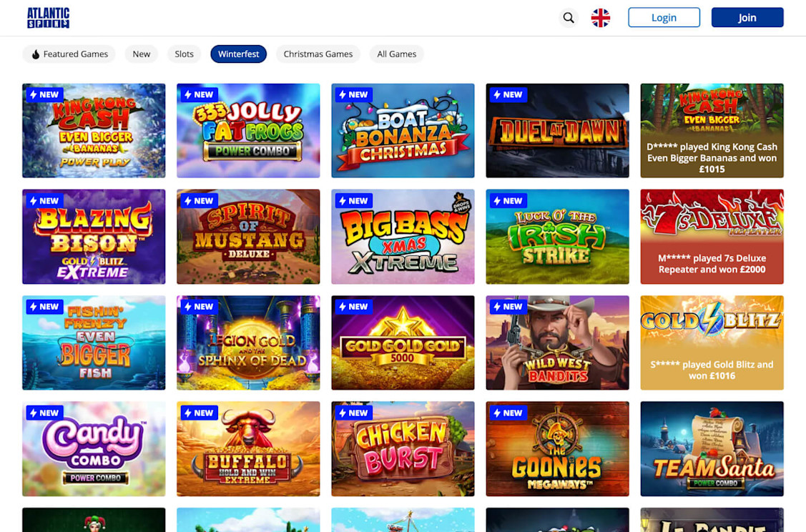Open the All Games tab

(x=396, y=54)
